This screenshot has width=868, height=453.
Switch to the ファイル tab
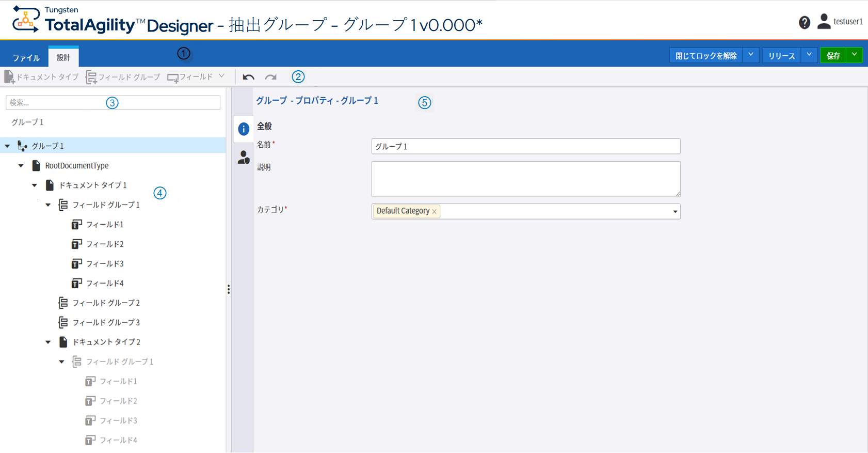(26, 57)
